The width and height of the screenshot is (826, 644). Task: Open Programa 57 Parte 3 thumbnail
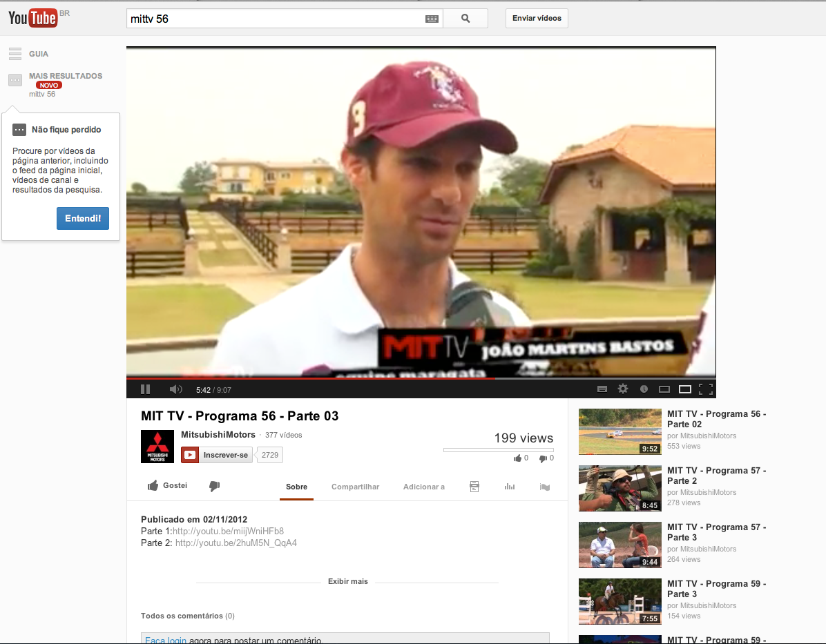[620, 545]
